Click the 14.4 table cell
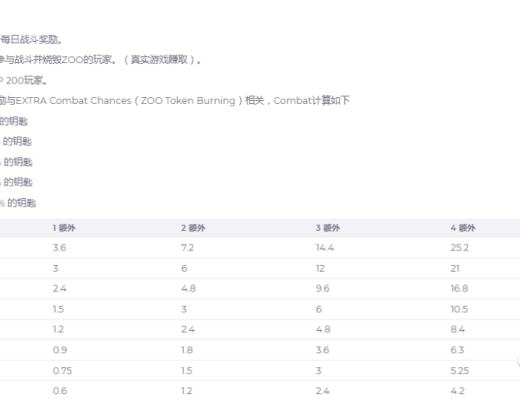This screenshot has width=520, height=400. point(325,248)
